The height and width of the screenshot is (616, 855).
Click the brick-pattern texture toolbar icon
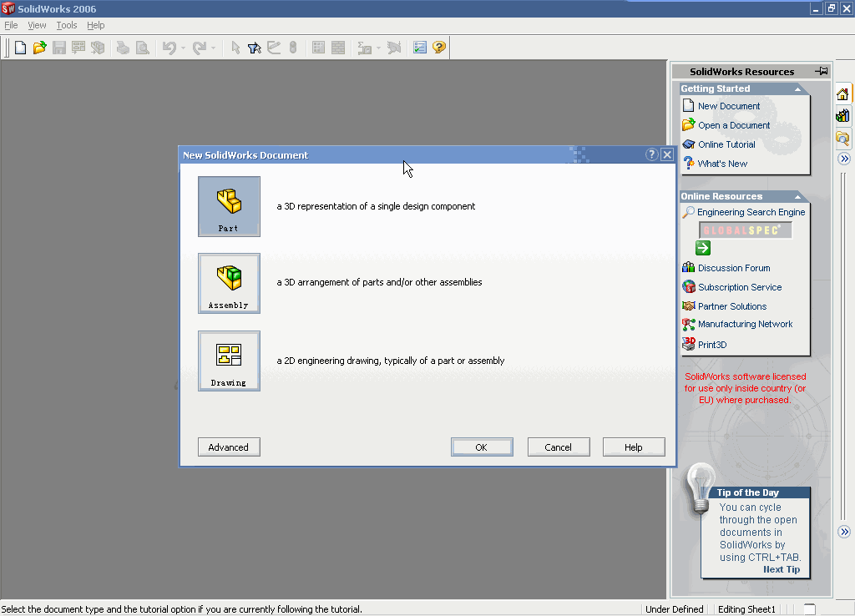point(338,48)
